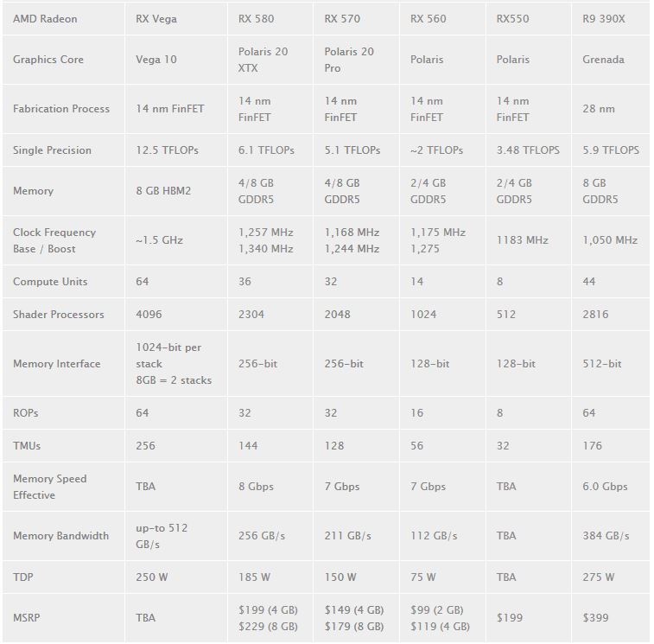Click the Shader Processors row label
The image size is (654, 644).
point(59,315)
